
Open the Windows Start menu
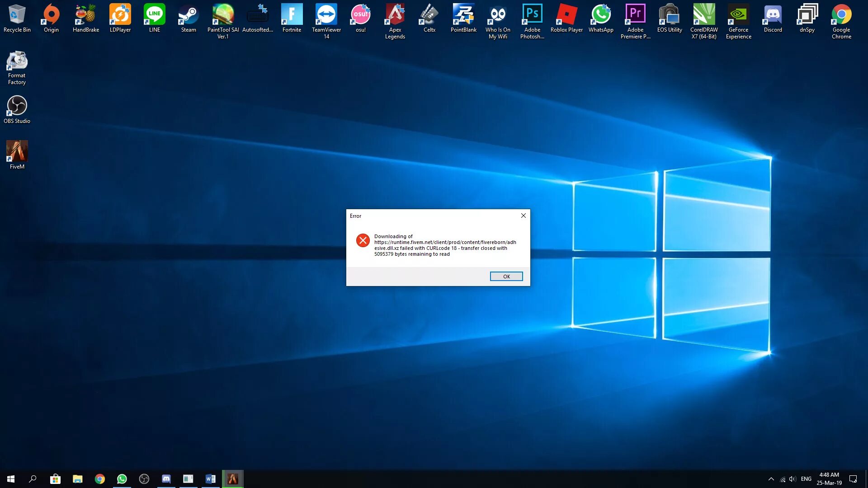tap(11, 479)
